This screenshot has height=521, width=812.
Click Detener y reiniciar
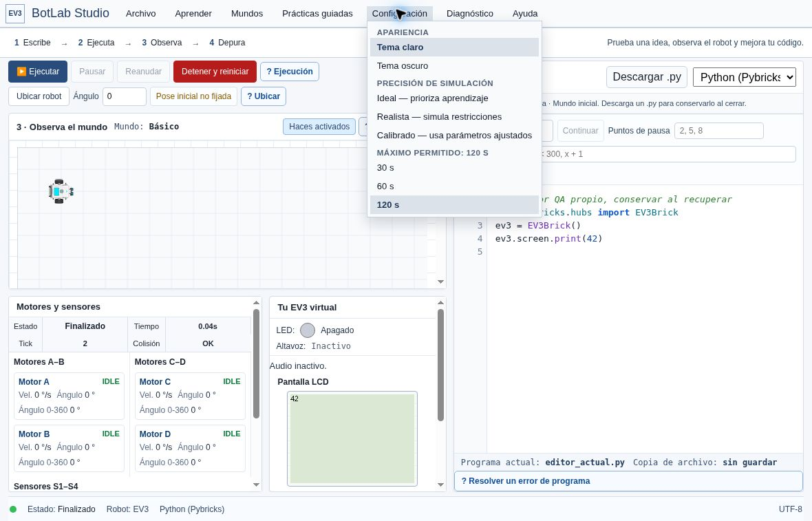(x=215, y=72)
